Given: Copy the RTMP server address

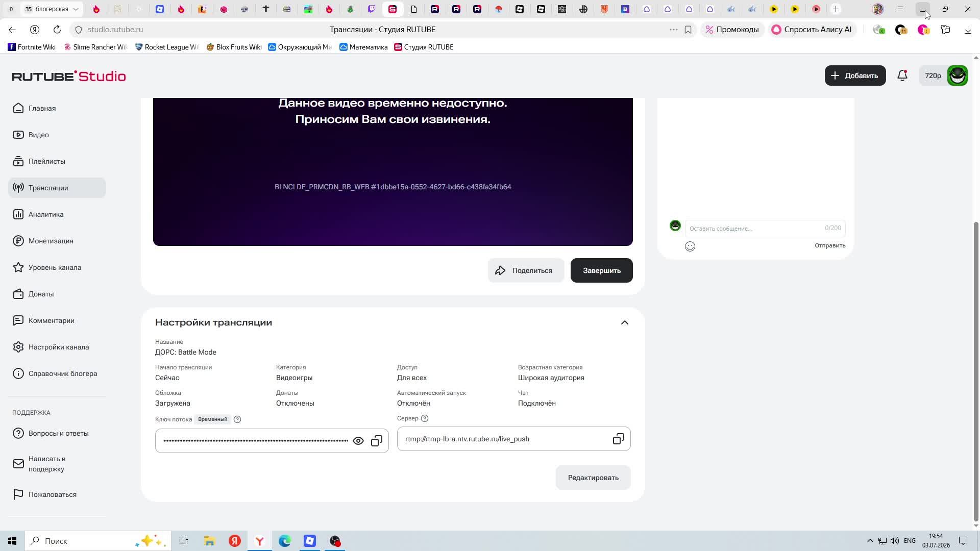Looking at the screenshot, I should click(619, 439).
